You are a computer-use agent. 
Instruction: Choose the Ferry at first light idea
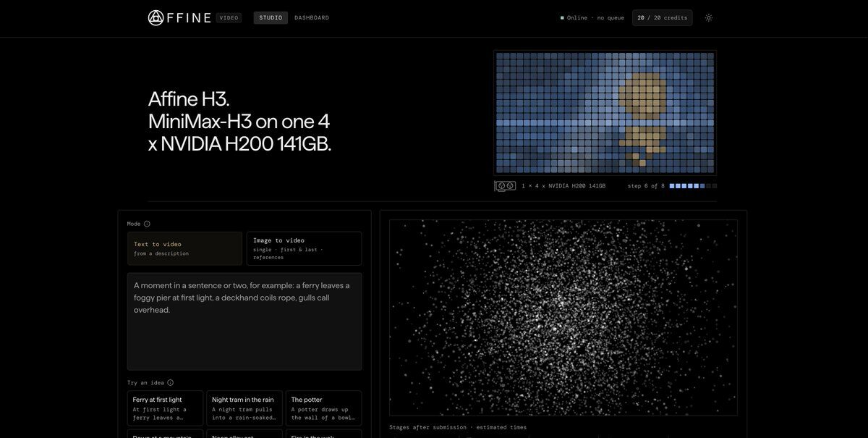point(166,408)
